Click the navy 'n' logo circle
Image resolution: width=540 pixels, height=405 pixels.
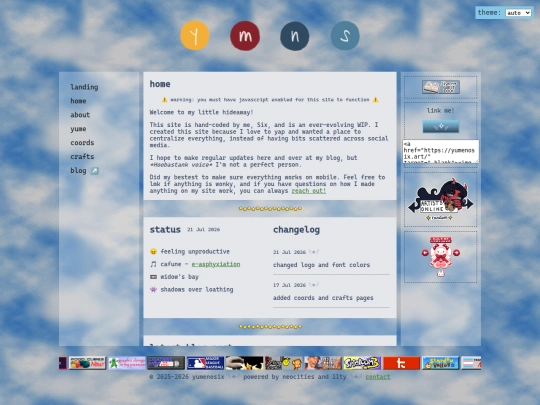[294, 36]
